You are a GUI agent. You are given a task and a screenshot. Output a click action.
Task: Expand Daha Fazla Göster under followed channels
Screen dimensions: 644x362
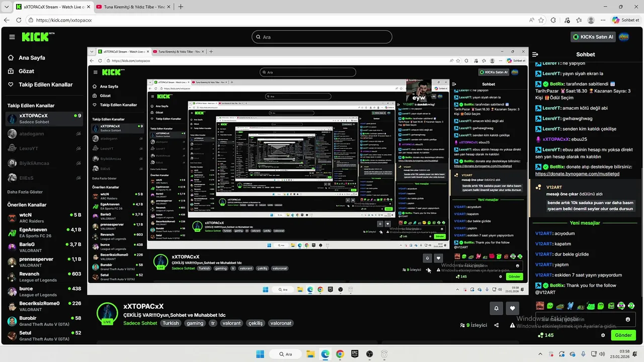tap(25, 192)
